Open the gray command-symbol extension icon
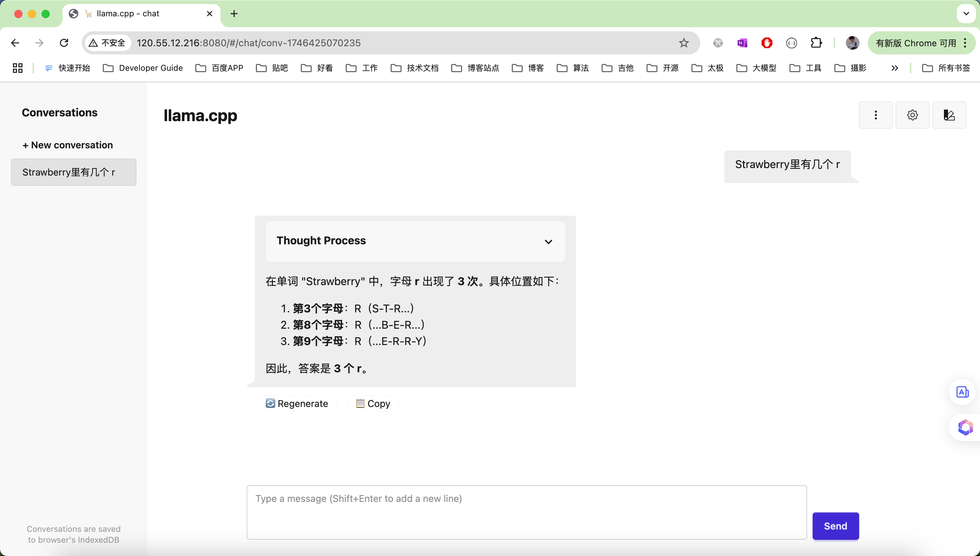The width and height of the screenshot is (980, 556). 718,43
